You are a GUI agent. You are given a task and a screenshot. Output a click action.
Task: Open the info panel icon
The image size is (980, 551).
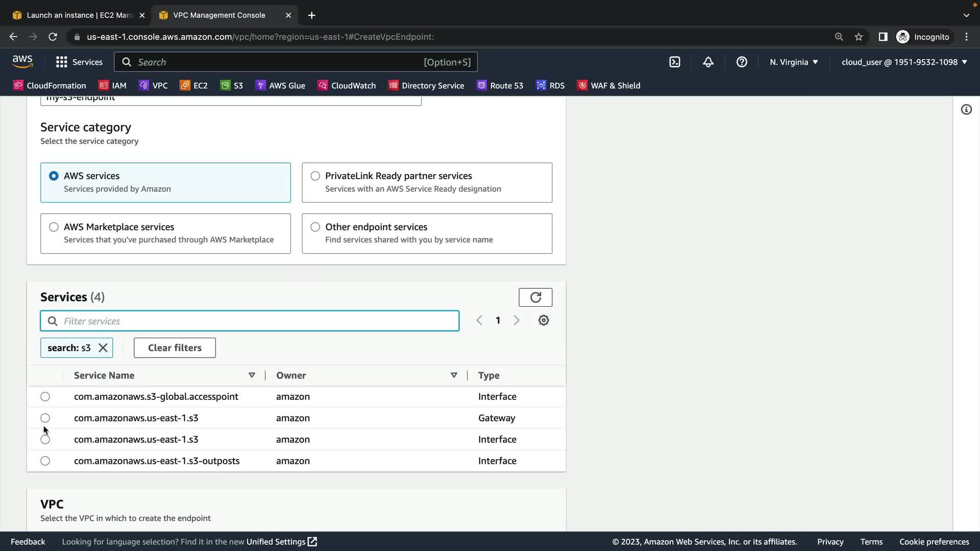(966, 110)
